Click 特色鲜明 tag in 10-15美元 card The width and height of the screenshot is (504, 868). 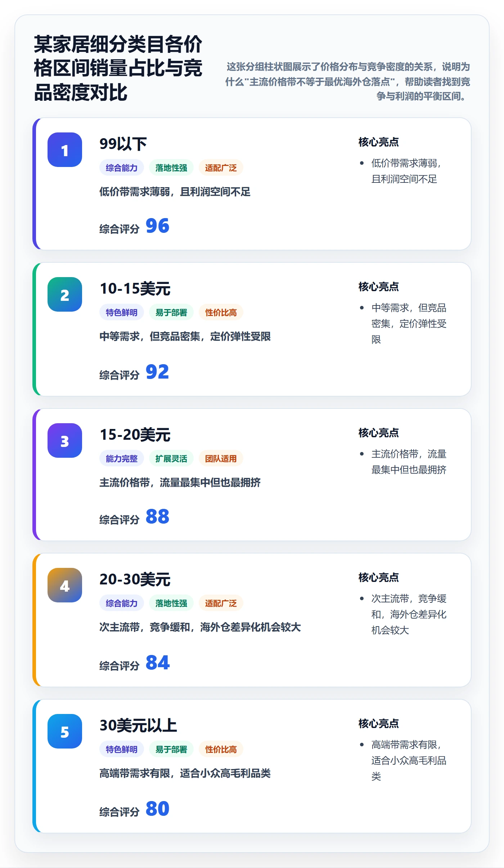pyautogui.click(x=122, y=312)
